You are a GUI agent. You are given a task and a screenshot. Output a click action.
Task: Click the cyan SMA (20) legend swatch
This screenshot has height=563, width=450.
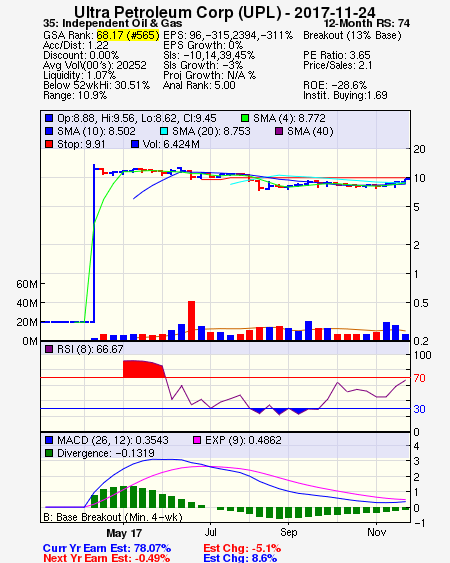tap(164, 131)
